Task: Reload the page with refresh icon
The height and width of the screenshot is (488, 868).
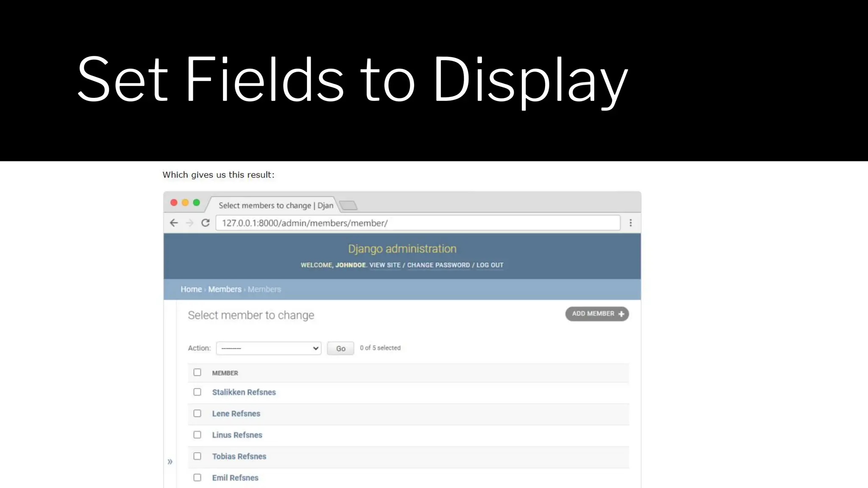Action: click(x=206, y=223)
